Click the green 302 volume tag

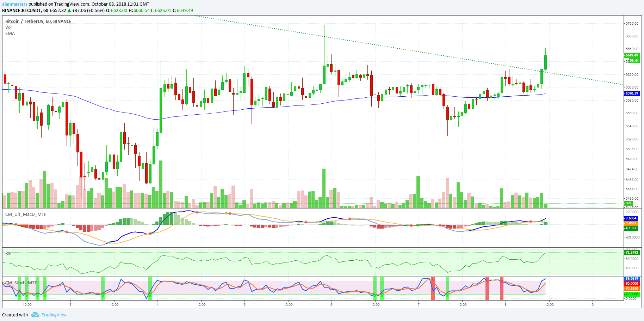pos(628,203)
